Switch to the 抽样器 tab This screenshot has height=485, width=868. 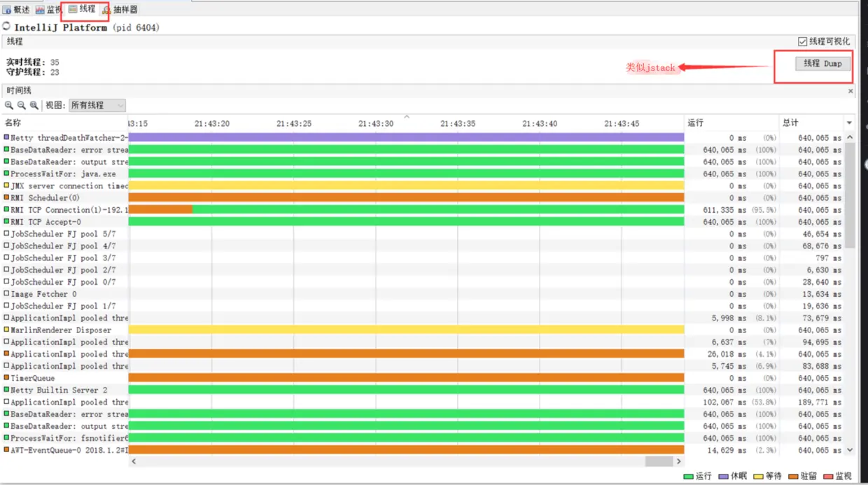click(x=120, y=10)
